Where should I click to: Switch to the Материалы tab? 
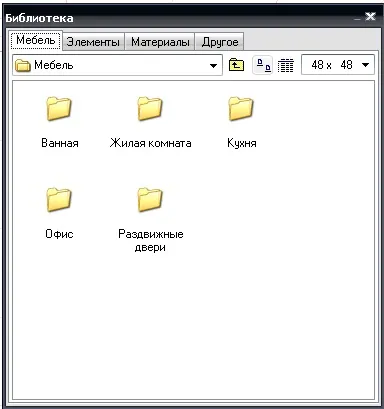tap(160, 42)
